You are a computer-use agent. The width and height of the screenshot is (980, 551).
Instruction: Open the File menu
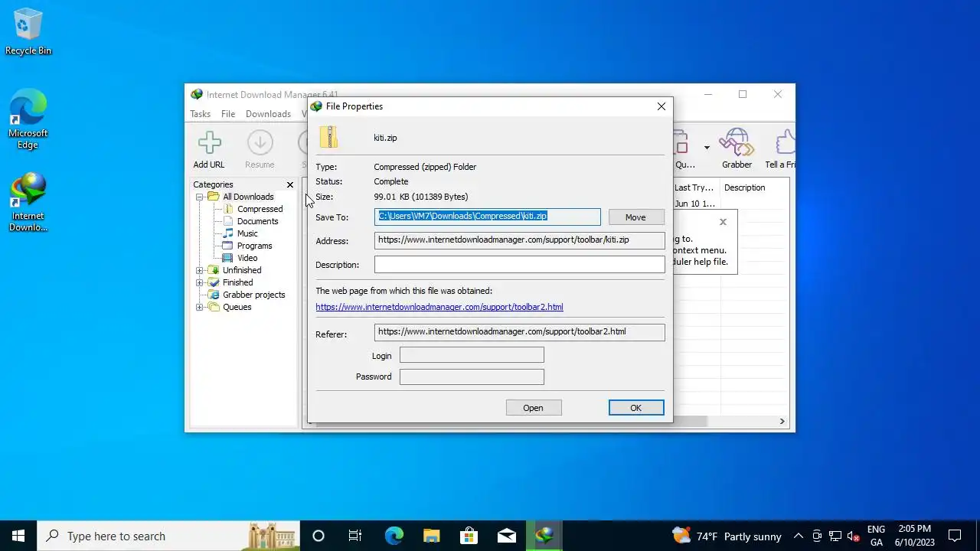[x=228, y=114]
